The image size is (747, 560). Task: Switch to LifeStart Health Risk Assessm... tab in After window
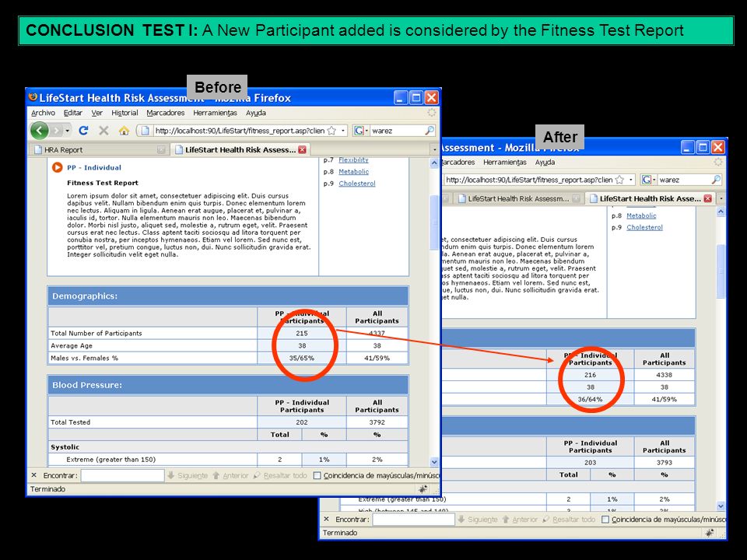518,198
